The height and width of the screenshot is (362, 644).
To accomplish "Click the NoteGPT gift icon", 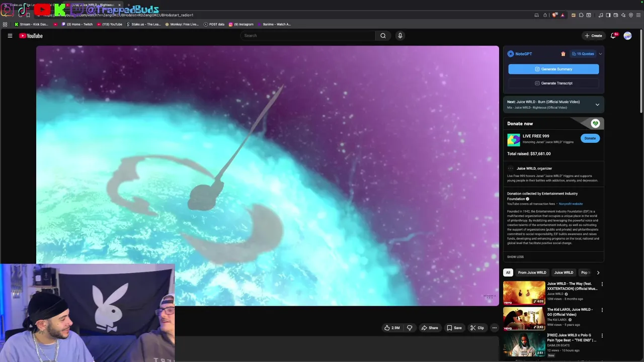I will pyautogui.click(x=563, y=54).
